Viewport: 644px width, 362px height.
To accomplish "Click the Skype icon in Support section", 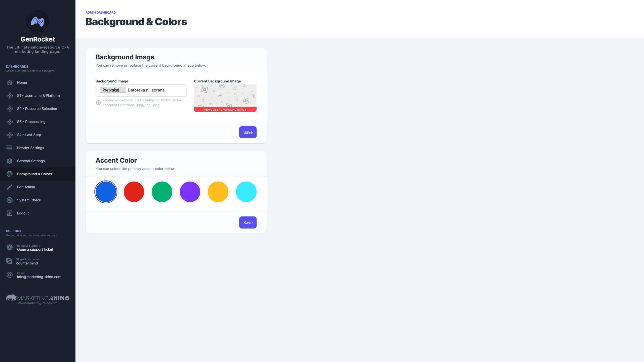I will (x=9, y=261).
